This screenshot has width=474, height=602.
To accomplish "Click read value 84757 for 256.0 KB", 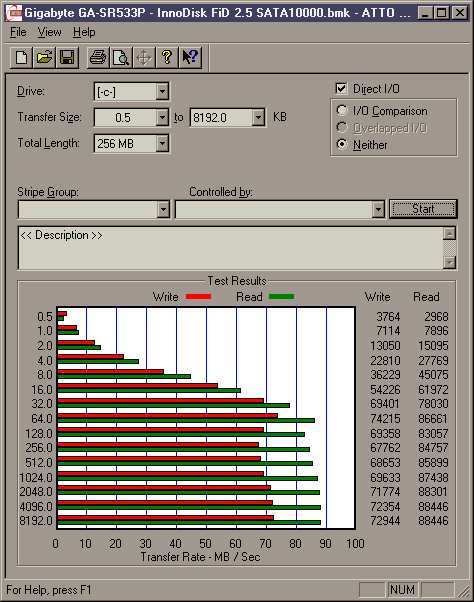I will pyautogui.click(x=433, y=448).
